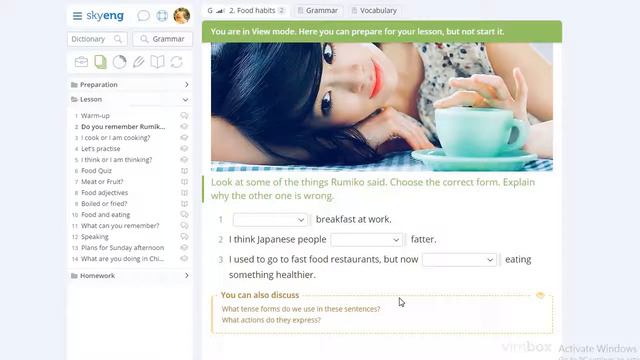The width and height of the screenshot is (640, 360).
Task: Click the speech bubble icon on the Warm-up row
Action: point(184,116)
